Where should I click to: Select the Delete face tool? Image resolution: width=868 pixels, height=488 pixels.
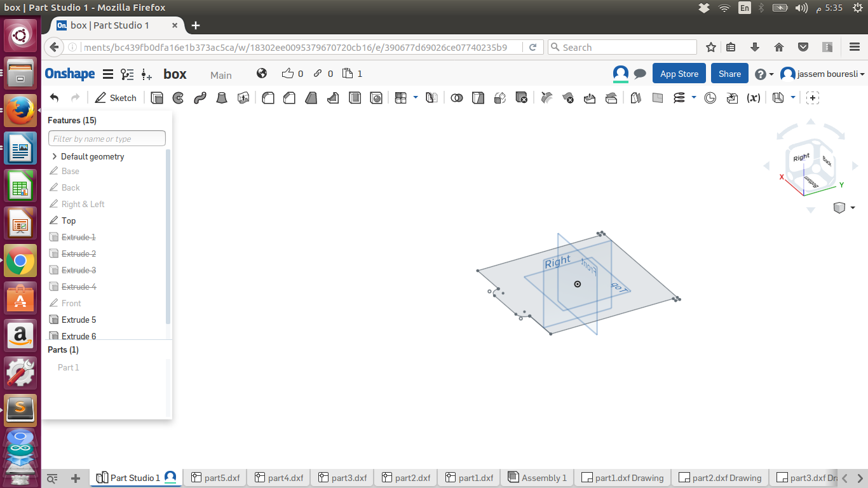click(x=568, y=98)
